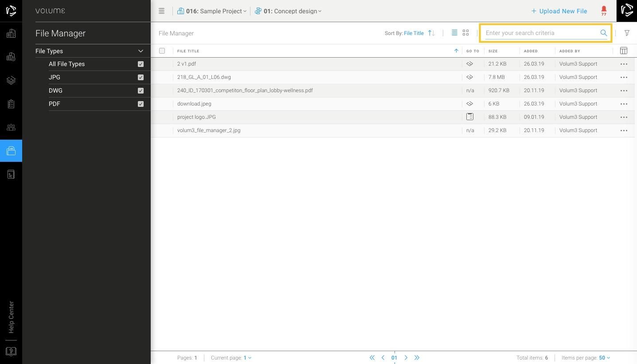Open more options for volum3_file_manager_2.jpg

tap(624, 131)
